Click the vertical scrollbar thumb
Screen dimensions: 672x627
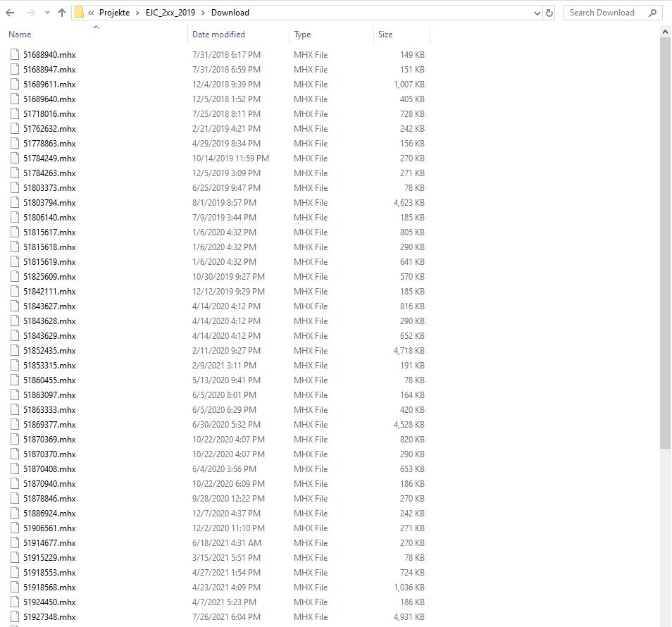click(665, 244)
